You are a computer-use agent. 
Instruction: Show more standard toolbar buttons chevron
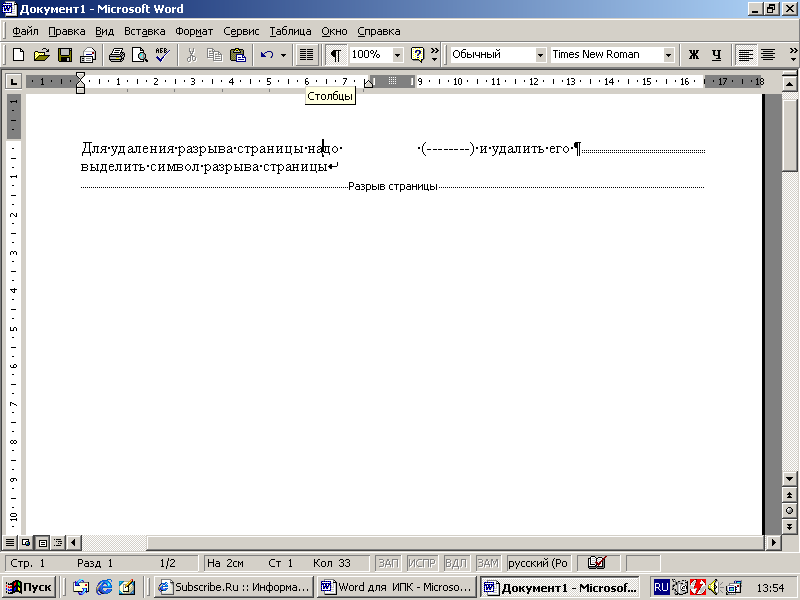point(435,55)
